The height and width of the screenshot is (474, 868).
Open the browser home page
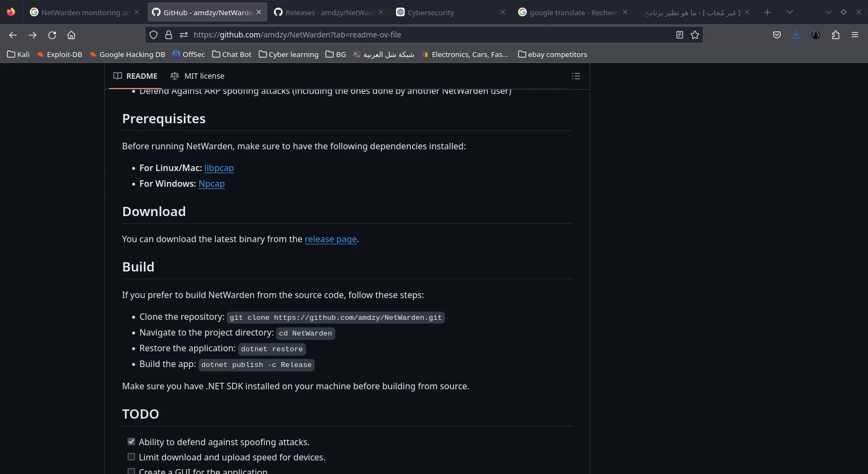pos(71,35)
